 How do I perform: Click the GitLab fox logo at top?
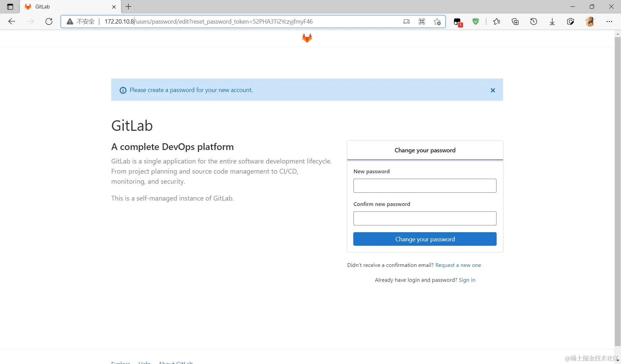tap(307, 38)
